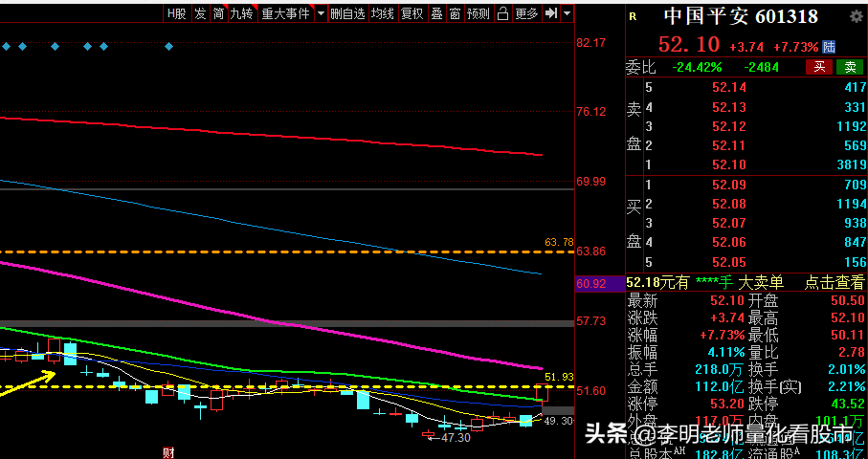Click sell level 1 volume 3819
Viewport: 868px width, 459px height.
852,164
